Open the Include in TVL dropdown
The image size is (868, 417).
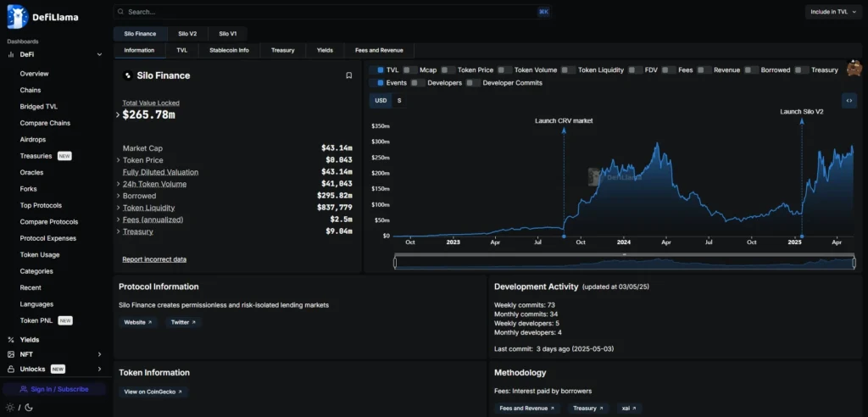833,12
